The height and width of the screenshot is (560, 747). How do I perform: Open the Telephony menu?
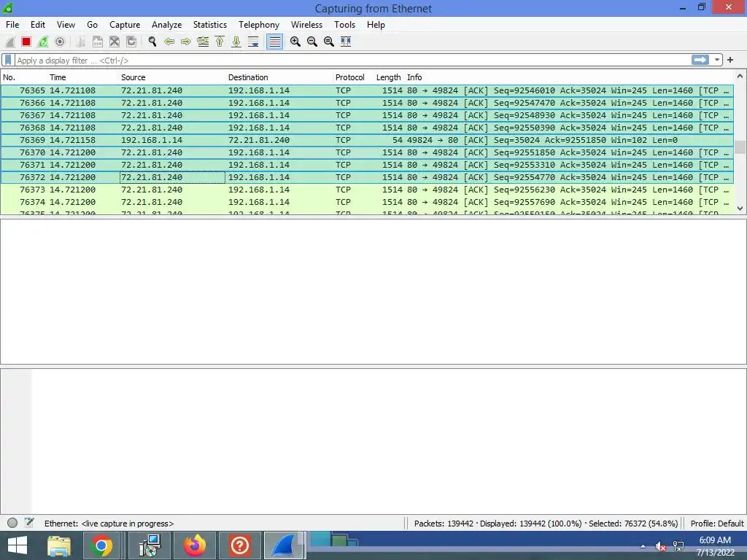pos(259,25)
